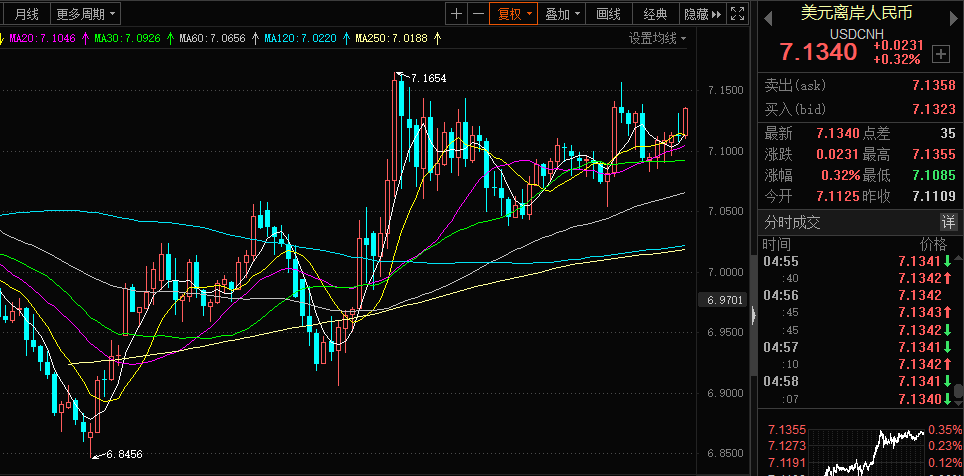Toggle hide side panel button
964x476 pixels.
pos(701,14)
